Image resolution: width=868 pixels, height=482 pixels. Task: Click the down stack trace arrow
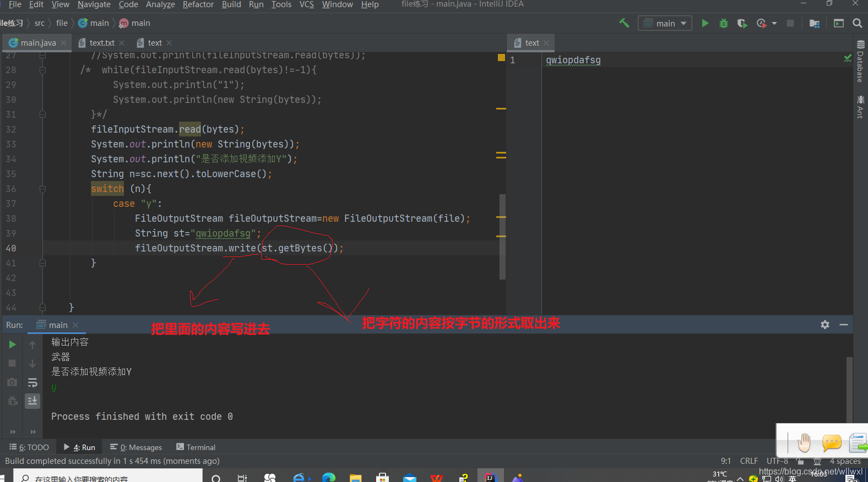[x=32, y=363]
